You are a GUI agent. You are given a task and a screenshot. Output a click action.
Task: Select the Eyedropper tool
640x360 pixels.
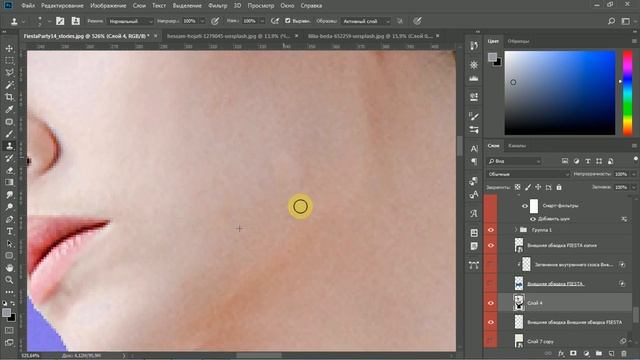(x=9, y=109)
